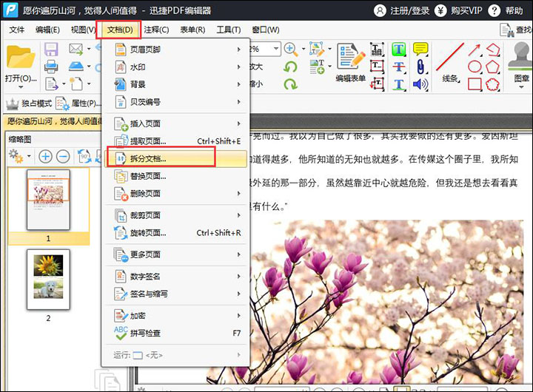533x392 pixels.
Task: Select the green text highlight T tool
Action: point(398,50)
